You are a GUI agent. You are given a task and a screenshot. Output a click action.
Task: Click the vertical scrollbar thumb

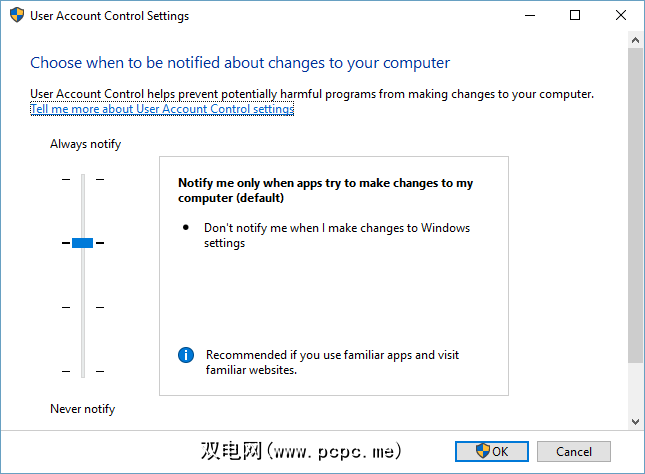pyautogui.click(x=635, y=200)
